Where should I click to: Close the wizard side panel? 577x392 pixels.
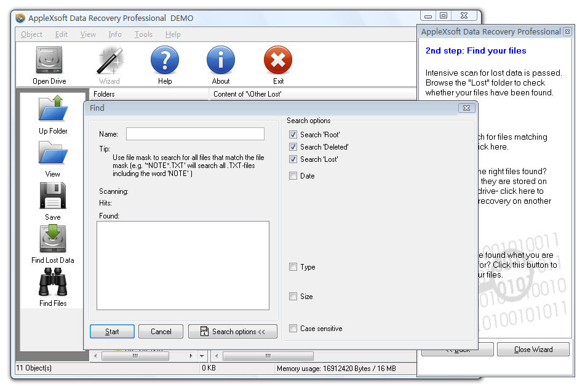point(567,31)
